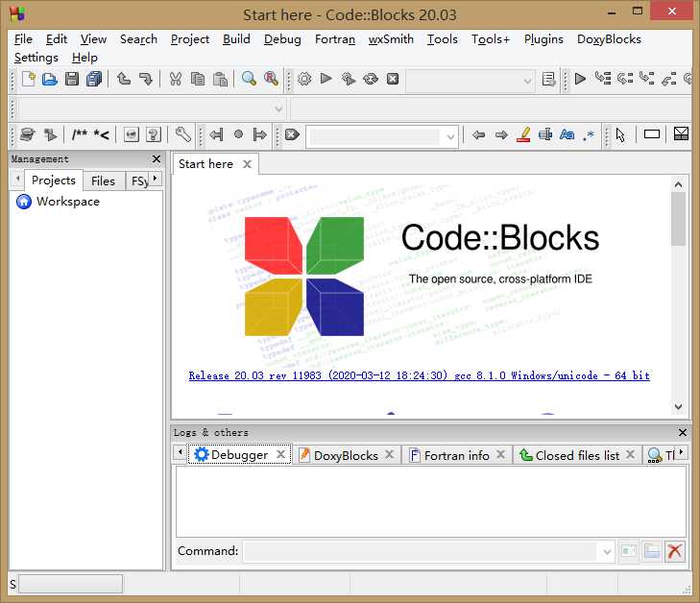
Task: Click the DoxyBlocks line comment icon
Action: [x=102, y=134]
